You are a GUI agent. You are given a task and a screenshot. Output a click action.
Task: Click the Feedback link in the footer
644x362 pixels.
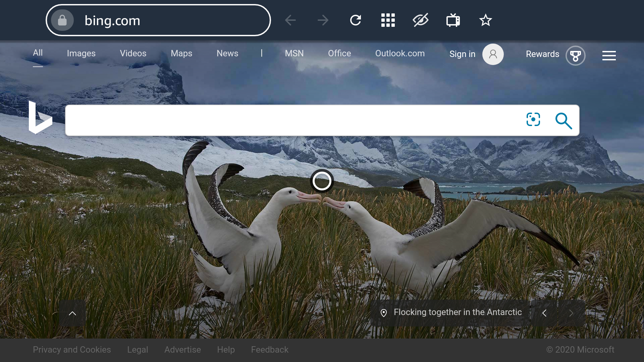[x=270, y=350]
